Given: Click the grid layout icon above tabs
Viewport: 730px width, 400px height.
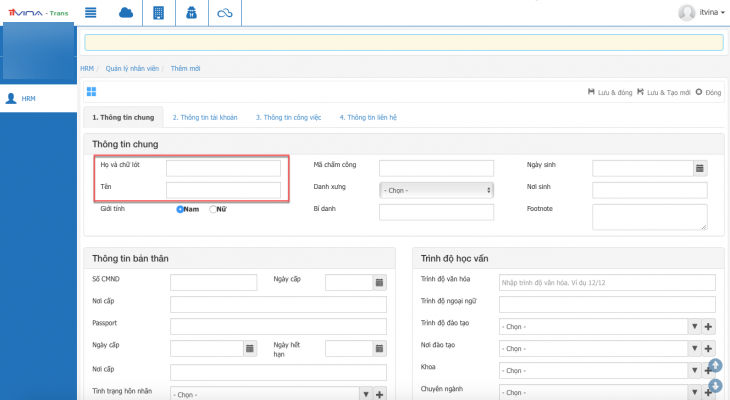Looking at the screenshot, I should click(x=91, y=92).
